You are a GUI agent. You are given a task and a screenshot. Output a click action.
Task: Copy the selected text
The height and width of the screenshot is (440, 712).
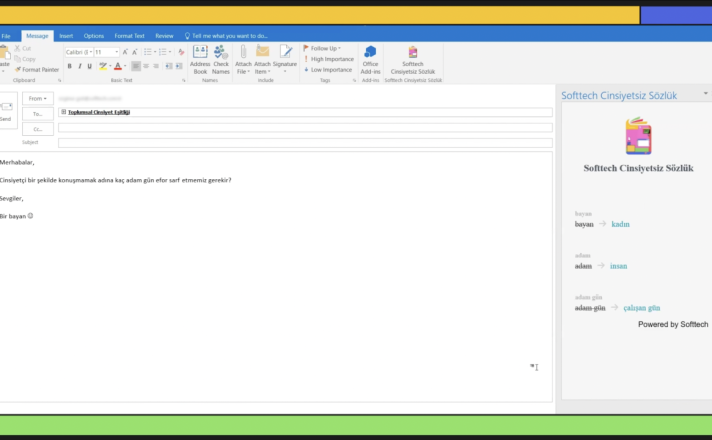(25, 59)
